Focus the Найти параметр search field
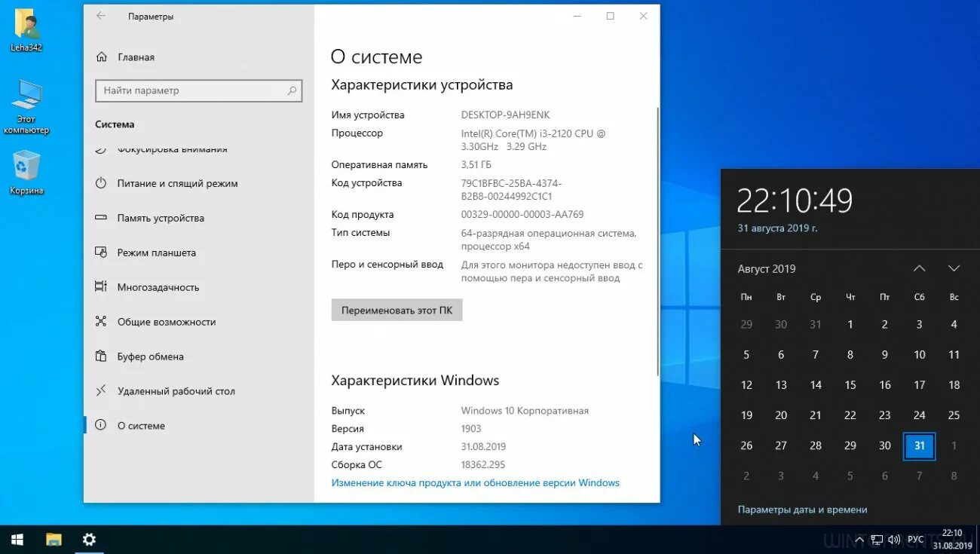The image size is (980, 554). [x=198, y=90]
